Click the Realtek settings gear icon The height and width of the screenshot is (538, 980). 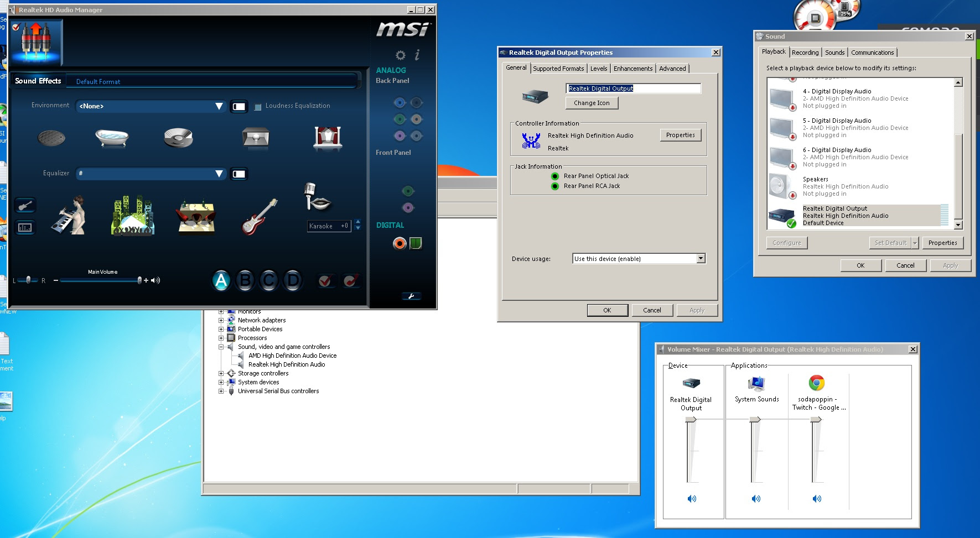[401, 55]
